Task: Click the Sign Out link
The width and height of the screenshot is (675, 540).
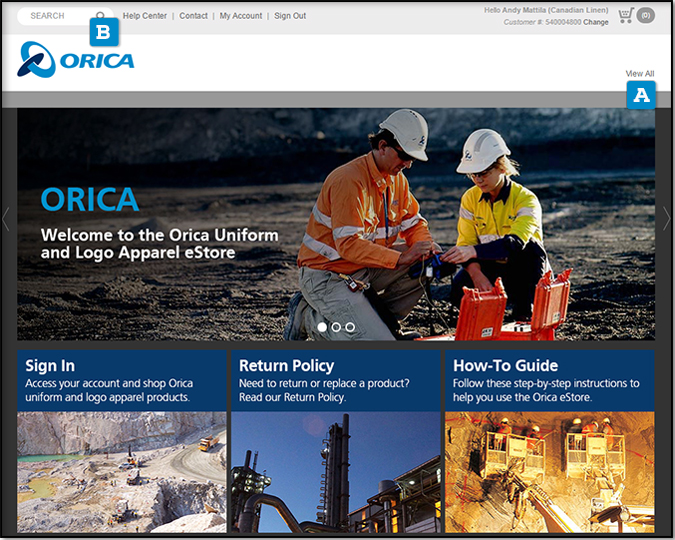Action: [290, 16]
